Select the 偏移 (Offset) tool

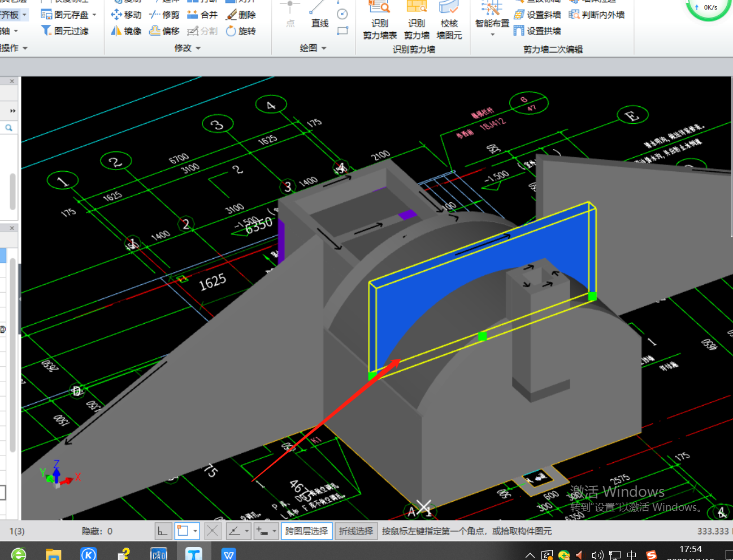(x=164, y=31)
